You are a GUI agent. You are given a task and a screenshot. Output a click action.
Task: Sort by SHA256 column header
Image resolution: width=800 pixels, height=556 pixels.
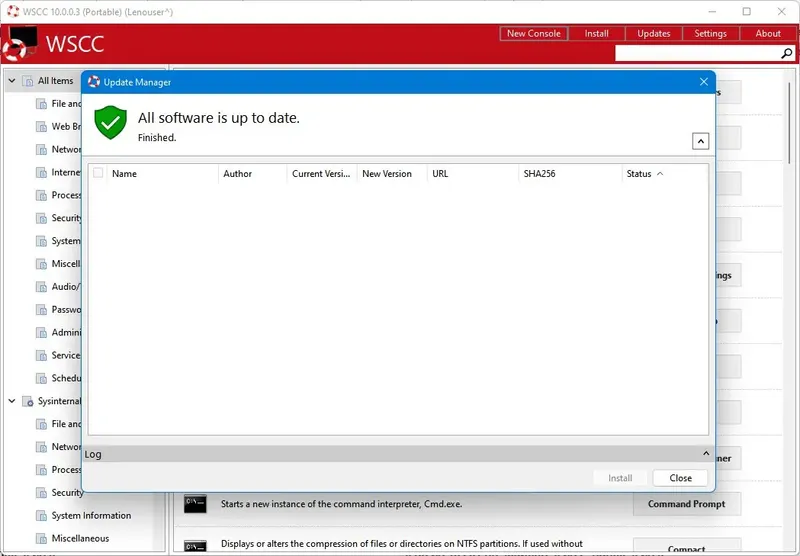click(570, 173)
